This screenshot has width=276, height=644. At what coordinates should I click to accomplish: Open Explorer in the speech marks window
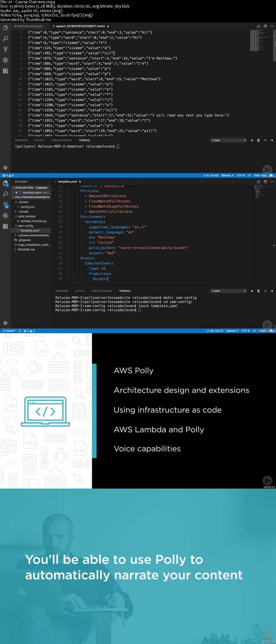(x=5, y=28)
